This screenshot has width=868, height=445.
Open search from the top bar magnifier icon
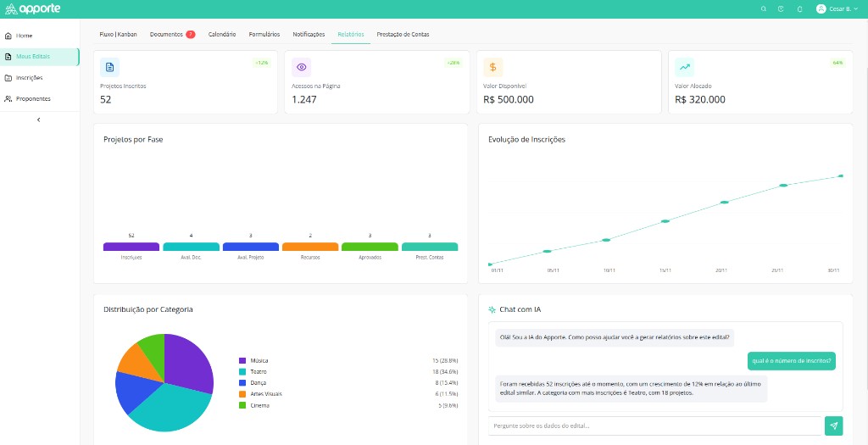pyautogui.click(x=764, y=8)
